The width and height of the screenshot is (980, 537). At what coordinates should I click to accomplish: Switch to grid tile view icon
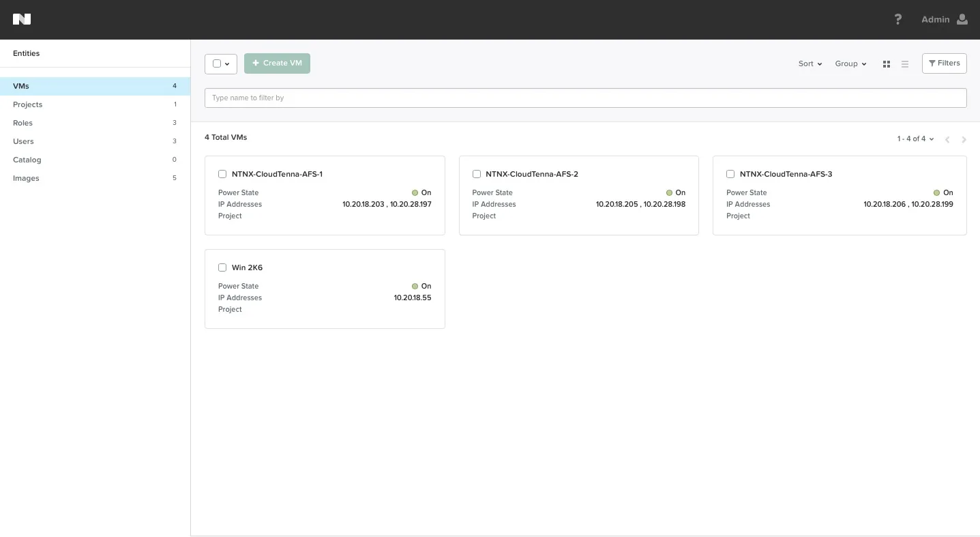point(887,64)
